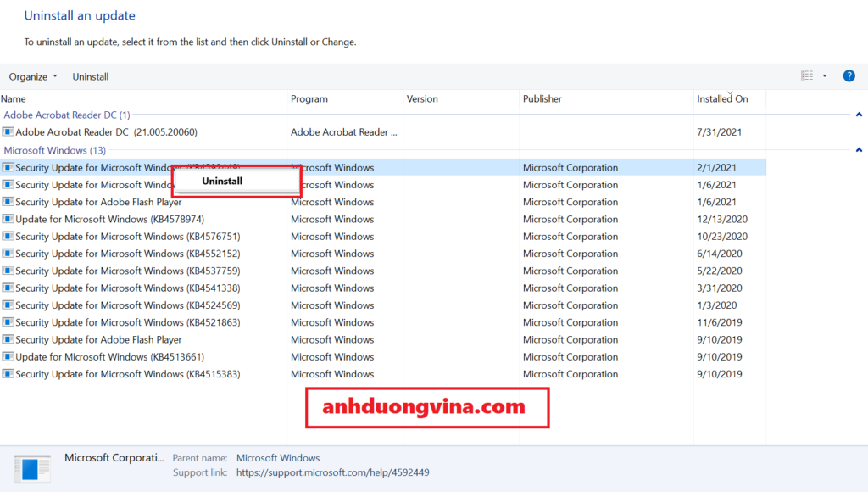Click the Help question mark icon
868x492 pixels.
coord(849,76)
